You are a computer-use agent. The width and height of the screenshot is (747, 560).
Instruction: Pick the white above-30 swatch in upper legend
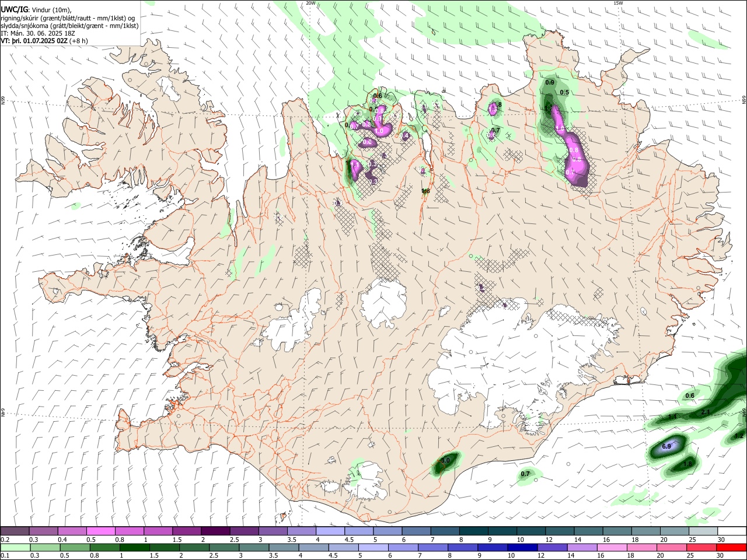(732, 531)
